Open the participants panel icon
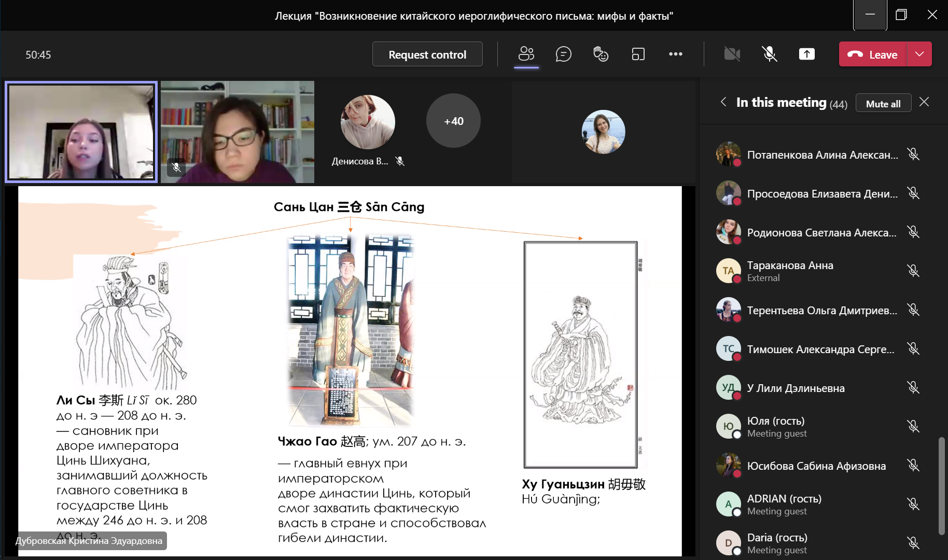Viewport: 948px width, 560px height. click(526, 54)
